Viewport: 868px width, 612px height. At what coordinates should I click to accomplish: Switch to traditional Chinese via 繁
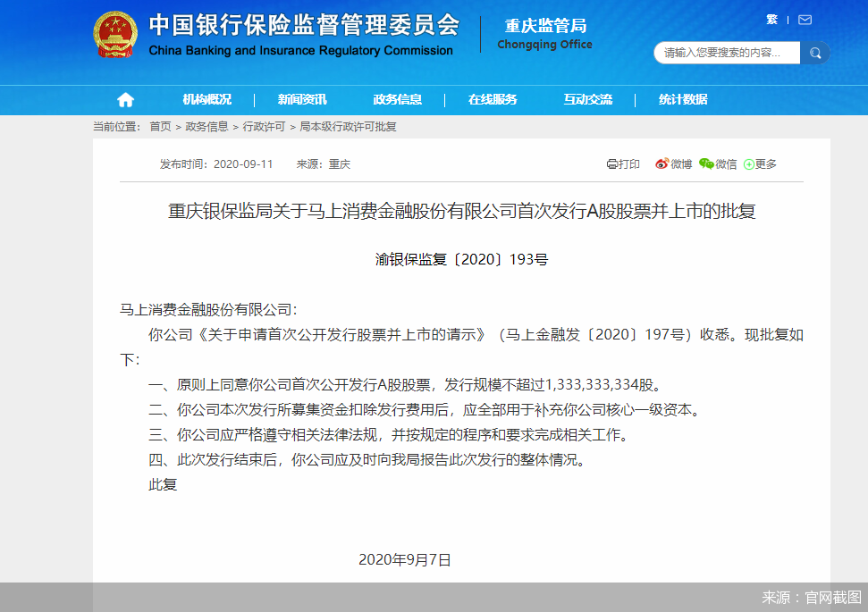771,20
